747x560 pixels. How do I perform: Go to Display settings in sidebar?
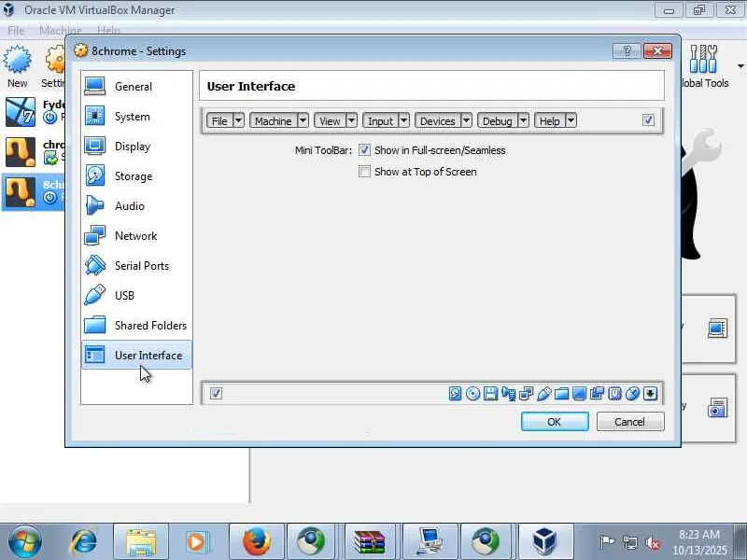click(136, 147)
